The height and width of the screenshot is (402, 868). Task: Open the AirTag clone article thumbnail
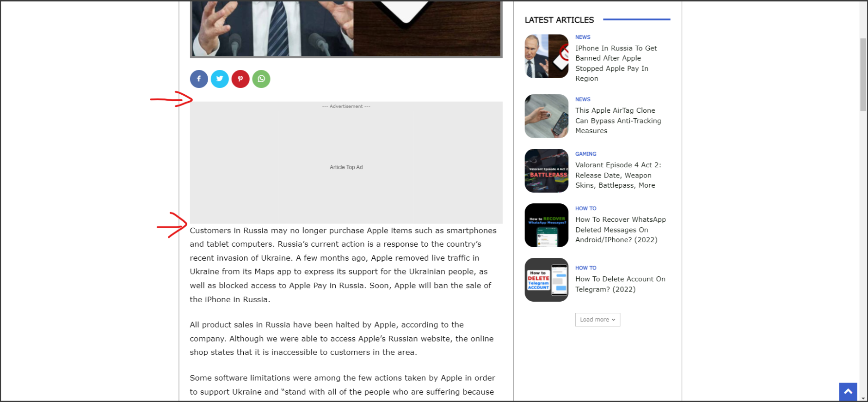(x=547, y=116)
